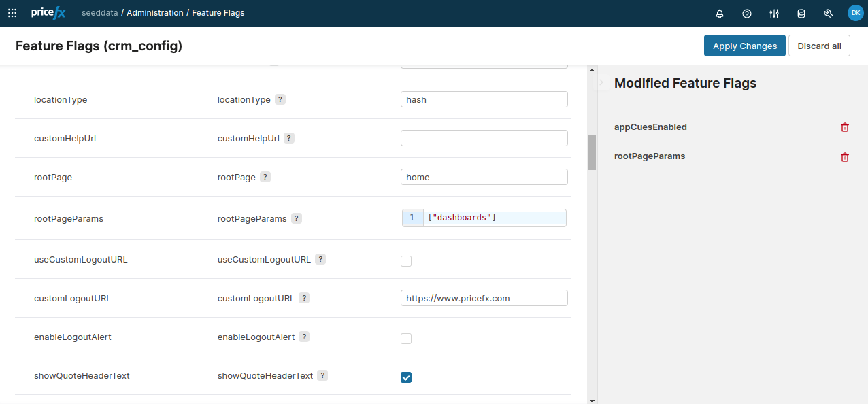Click the Discard all button
The width and height of the screenshot is (868, 404).
point(819,46)
